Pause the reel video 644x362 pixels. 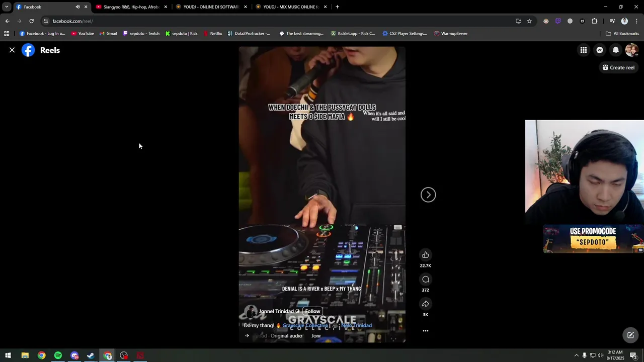pos(322,195)
